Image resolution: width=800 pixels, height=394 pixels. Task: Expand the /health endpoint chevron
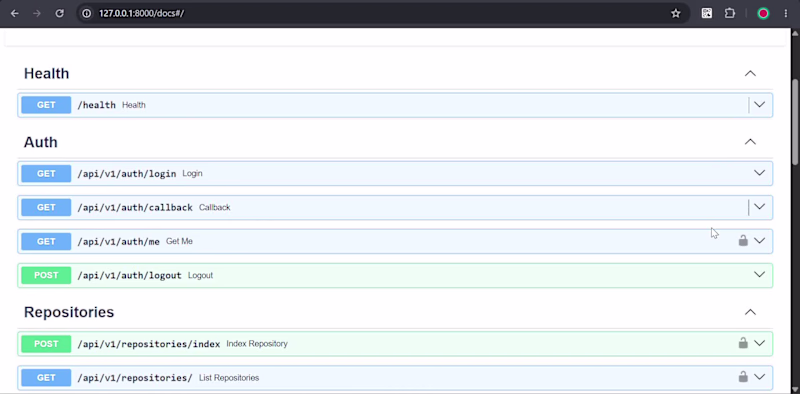[759, 105]
